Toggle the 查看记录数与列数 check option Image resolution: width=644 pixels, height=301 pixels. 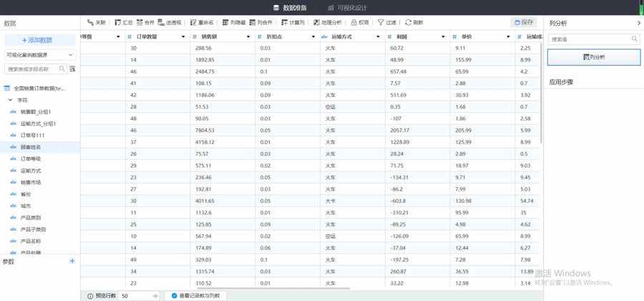tap(174, 295)
